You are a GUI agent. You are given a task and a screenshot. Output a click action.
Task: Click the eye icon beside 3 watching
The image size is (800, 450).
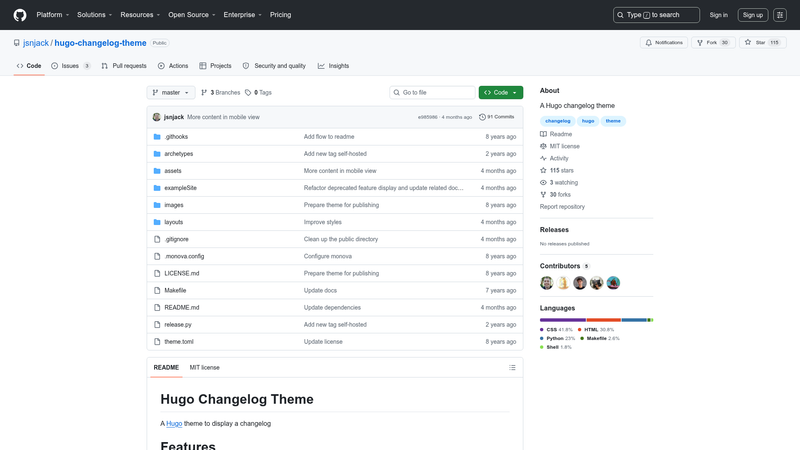[x=543, y=183]
